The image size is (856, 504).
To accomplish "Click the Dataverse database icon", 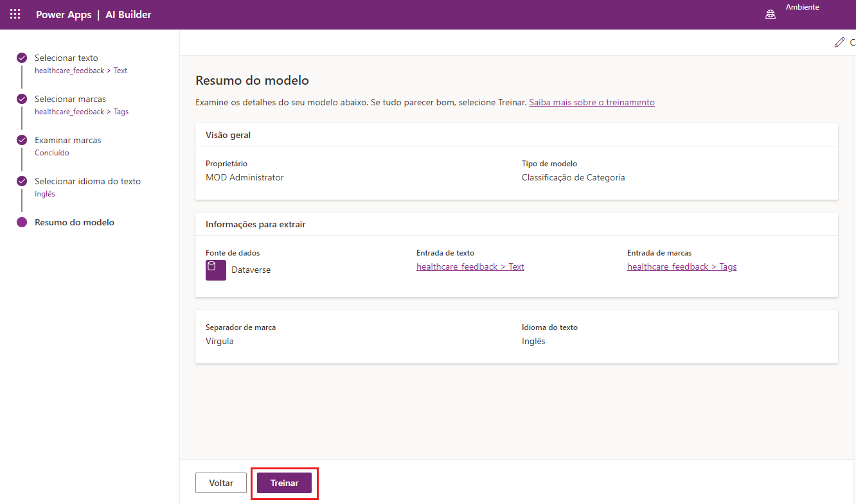I will click(216, 270).
